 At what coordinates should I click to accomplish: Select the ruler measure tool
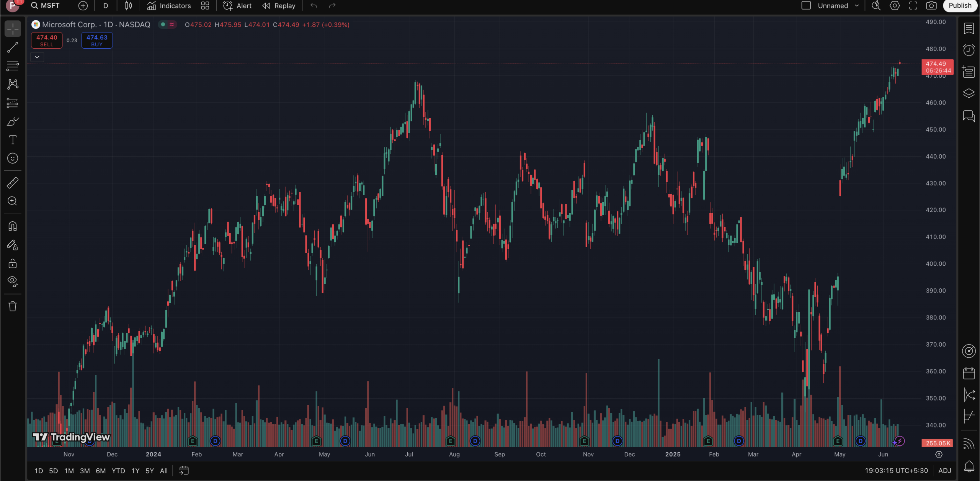pyautogui.click(x=13, y=183)
